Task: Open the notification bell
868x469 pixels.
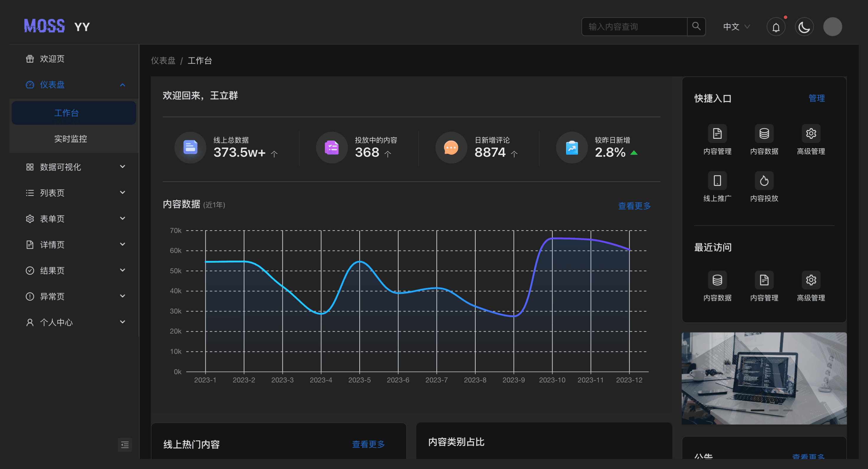Action: tap(776, 27)
